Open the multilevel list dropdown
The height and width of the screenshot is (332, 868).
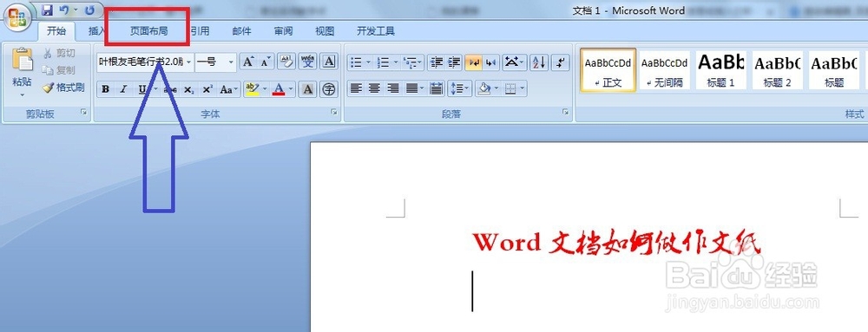click(412, 62)
